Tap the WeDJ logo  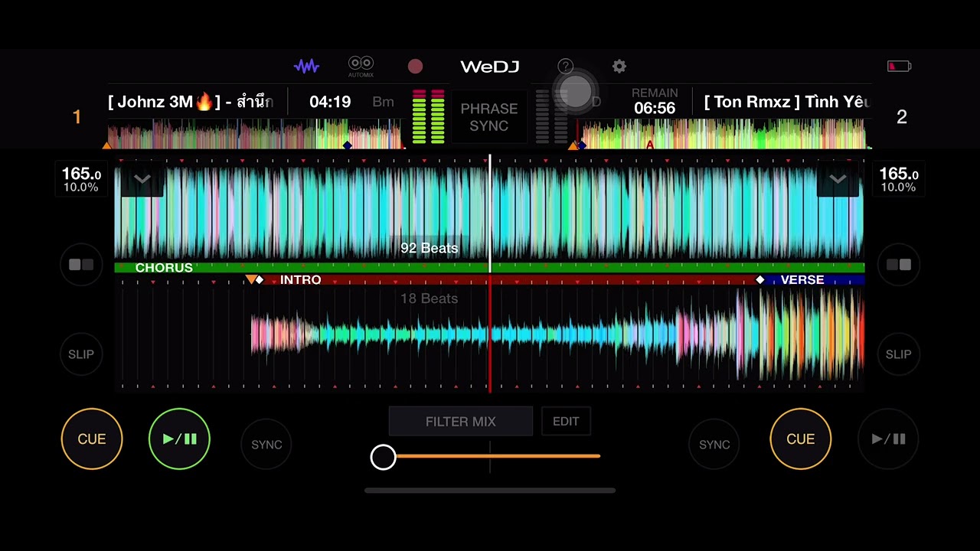coord(490,67)
